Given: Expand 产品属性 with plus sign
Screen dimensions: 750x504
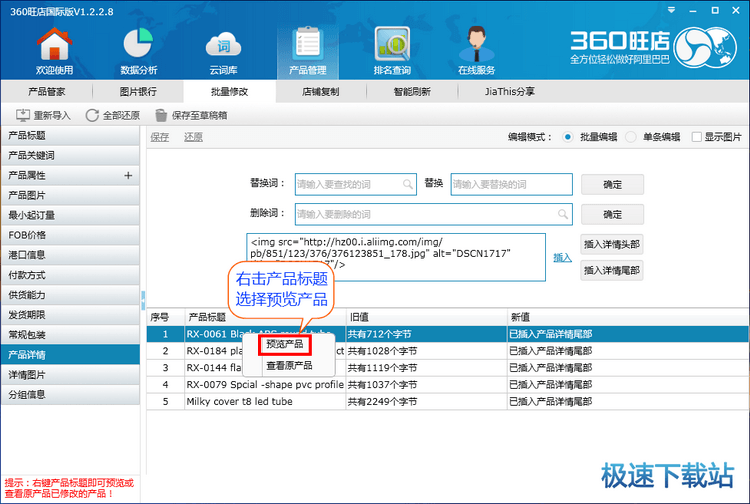Looking at the screenshot, I should [128, 175].
